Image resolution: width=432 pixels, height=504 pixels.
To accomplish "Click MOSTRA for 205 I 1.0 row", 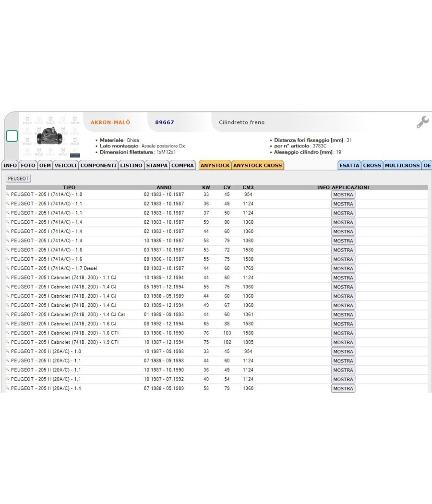I will pos(343,194).
